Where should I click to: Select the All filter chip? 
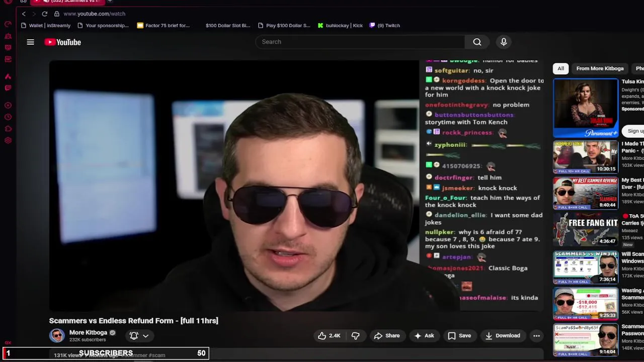[560, 68]
